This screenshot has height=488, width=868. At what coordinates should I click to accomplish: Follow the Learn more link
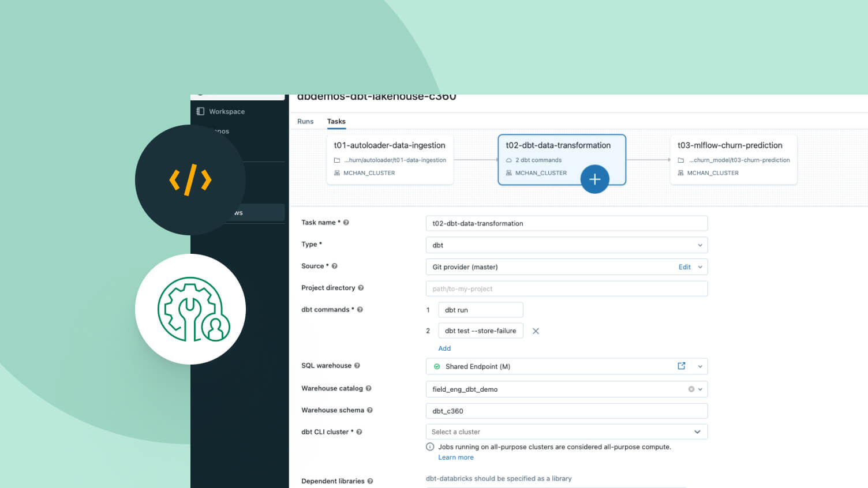click(x=456, y=457)
